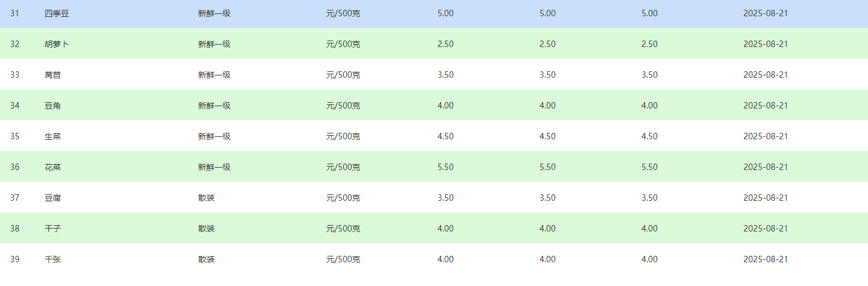Viewport: 868px width, 286px height.
Task: Select 千张 in row 39
Action: (x=53, y=259)
